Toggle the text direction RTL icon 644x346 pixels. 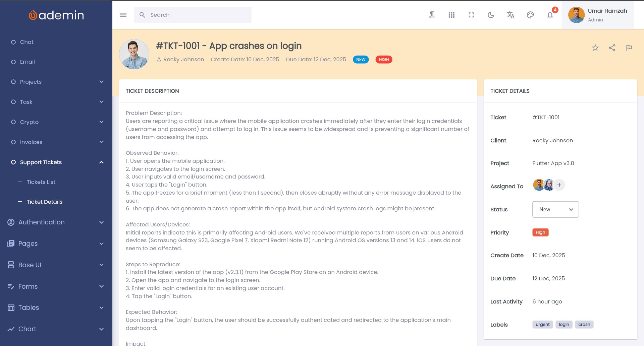pyautogui.click(x=432, y=15)
